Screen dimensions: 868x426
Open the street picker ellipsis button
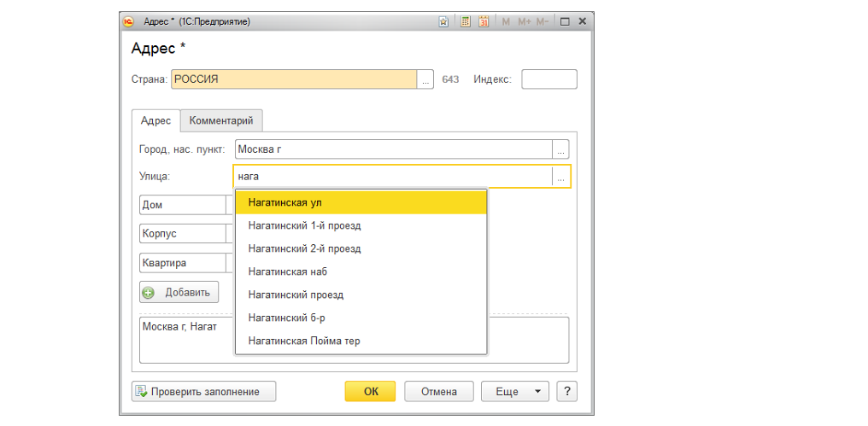pyautogui.click(x=560, y=178)
